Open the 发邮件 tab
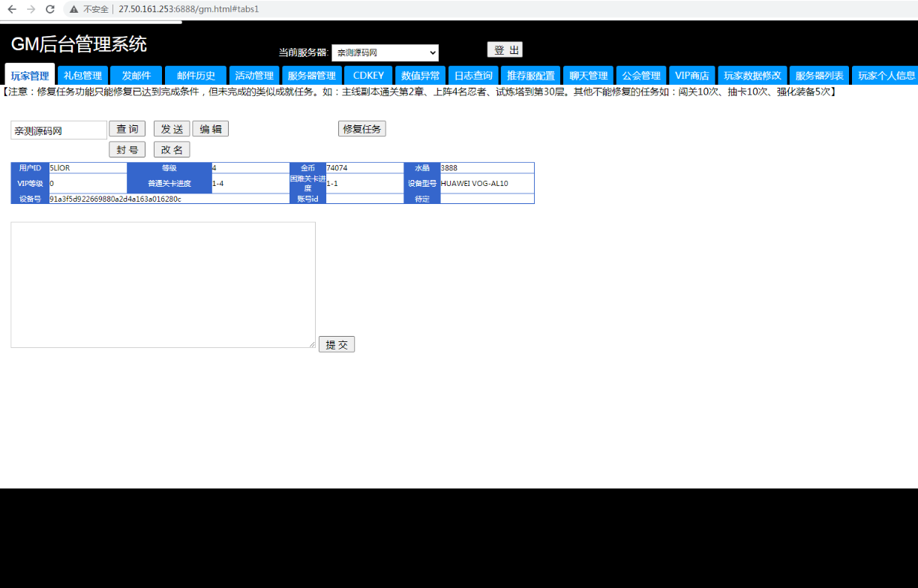Viewport: 918px width, 588px height. click(136, 76)
